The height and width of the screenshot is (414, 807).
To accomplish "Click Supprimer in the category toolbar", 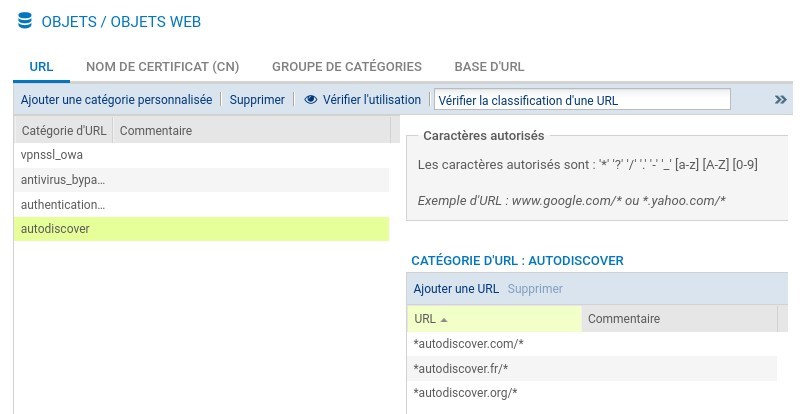I will tap(257, 99).
